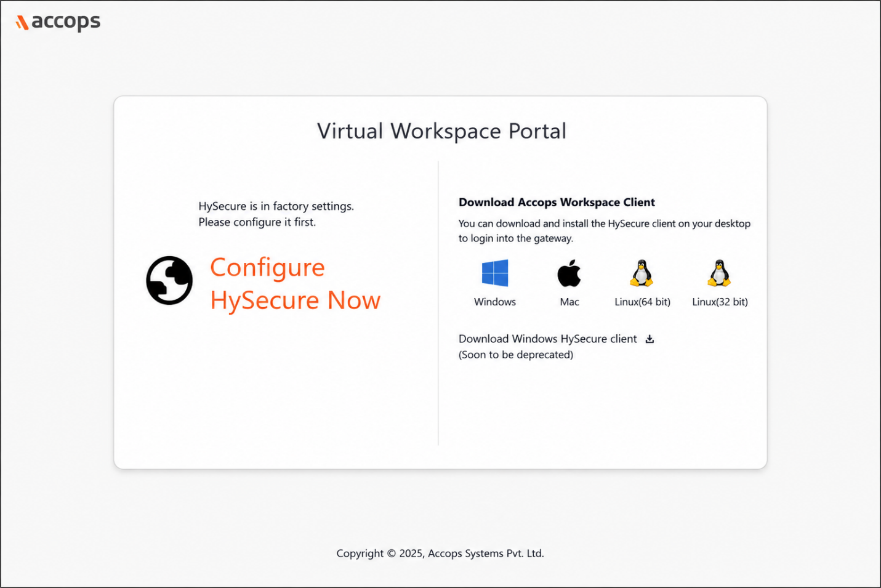Click the download arrow icon beside HySecure client
Screen dimensions: 881x588
[650, 339]
